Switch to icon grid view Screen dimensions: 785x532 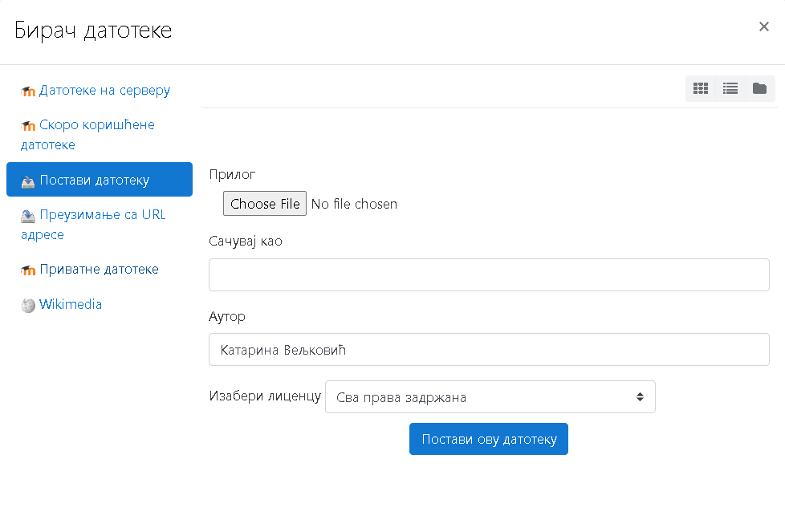(701, 88)
